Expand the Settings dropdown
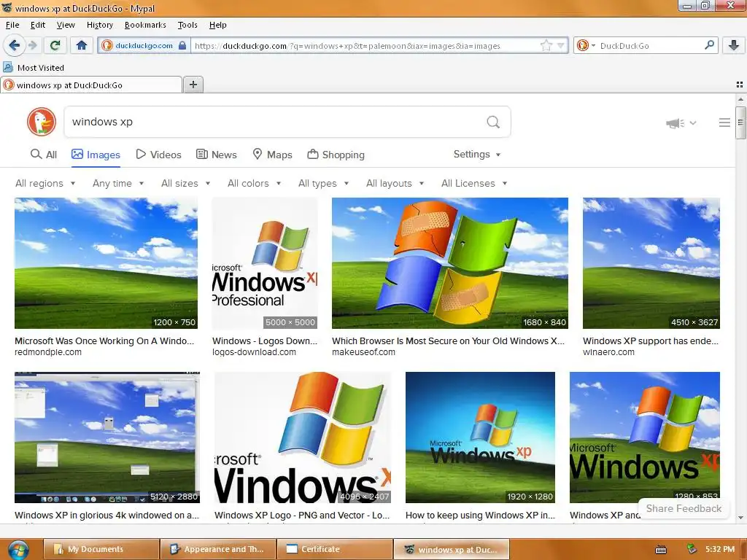Screen dimensions: 747x560 pyautogui.click(x=477, y=155)
